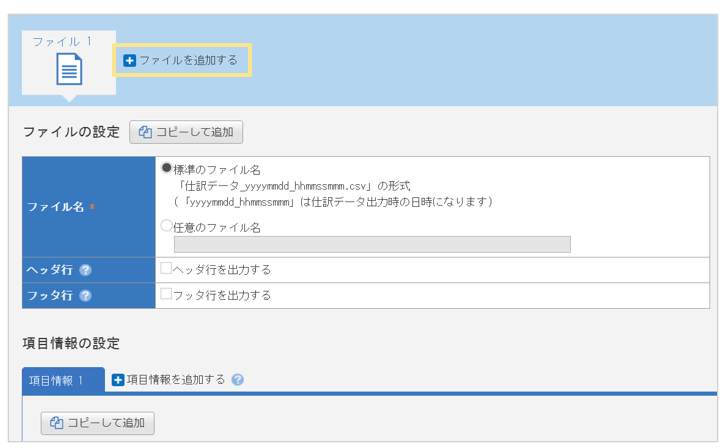Image resolution: width=726 pixels, height=448 pixels.
Task: Click the plus icon beside ファイルを追加する
Action: [129, 60]
